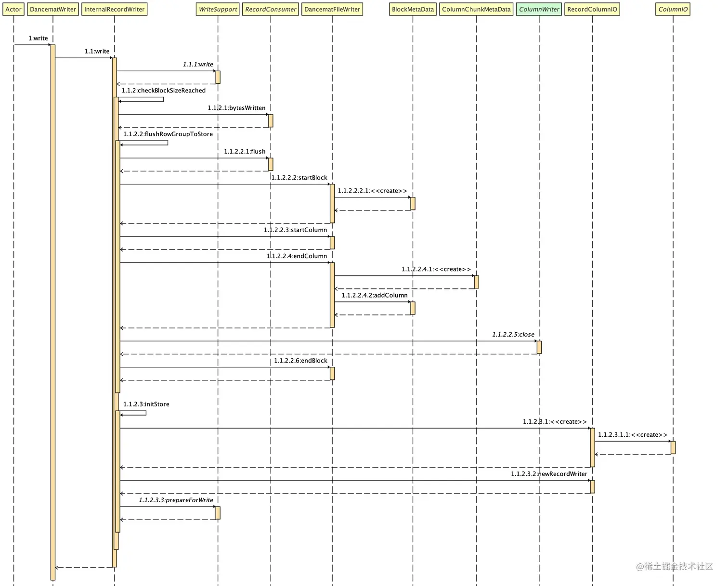Select the DancematWriter lifeline box
This screenshot has height=586, width=728.
point(53,9)
